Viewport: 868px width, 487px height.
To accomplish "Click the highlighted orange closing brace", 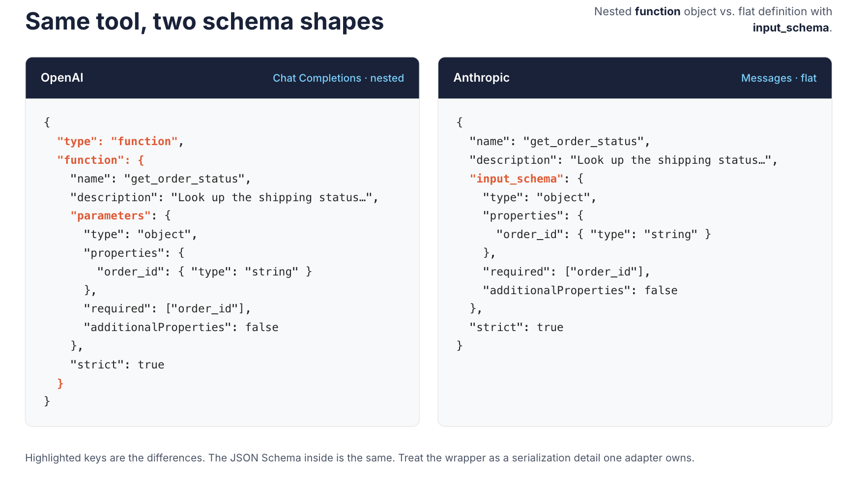I will click(60, 383).
